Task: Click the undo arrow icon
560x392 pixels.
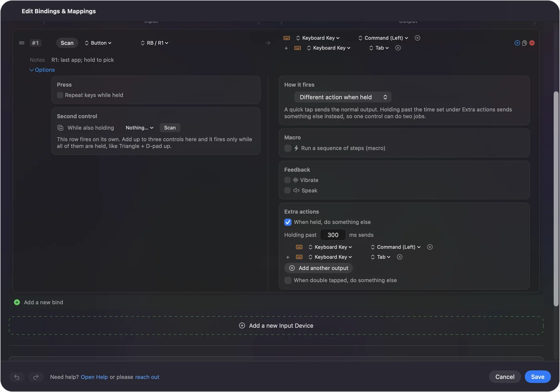Action: (17, 377)
